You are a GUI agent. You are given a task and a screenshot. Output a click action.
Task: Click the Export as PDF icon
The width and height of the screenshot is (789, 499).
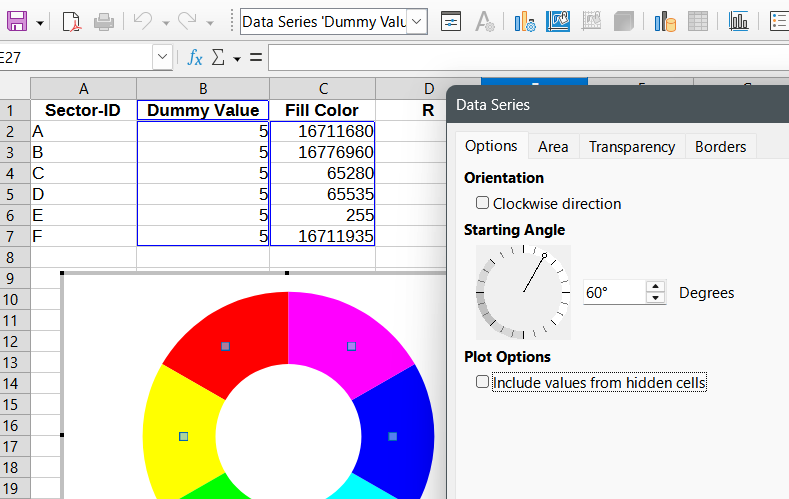point(71,21)
